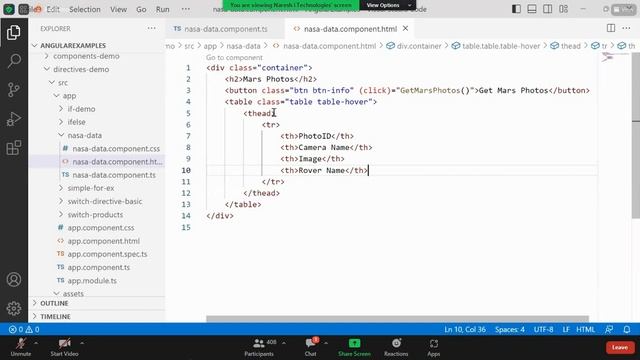Click the Go to component link
Image resolution: width=640 pixels, height=360 pixels.
click(234, 58)
